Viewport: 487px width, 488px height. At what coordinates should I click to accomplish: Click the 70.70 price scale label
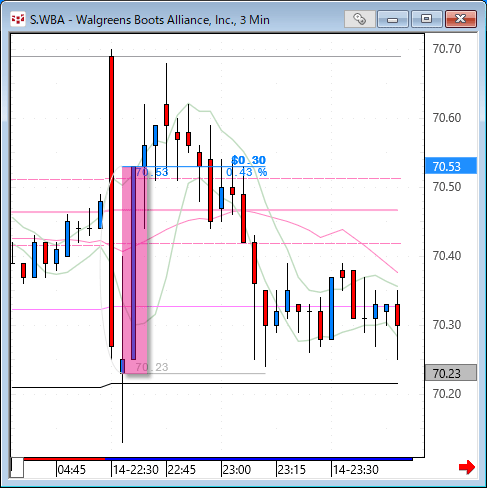pyautogui.click(x=447, y=49)
